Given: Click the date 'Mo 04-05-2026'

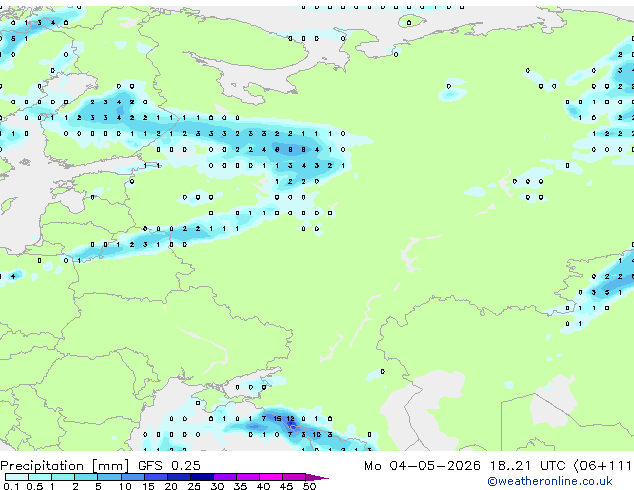Looking at the screenshot, I should pyautogui.click(x=422, y=466).
